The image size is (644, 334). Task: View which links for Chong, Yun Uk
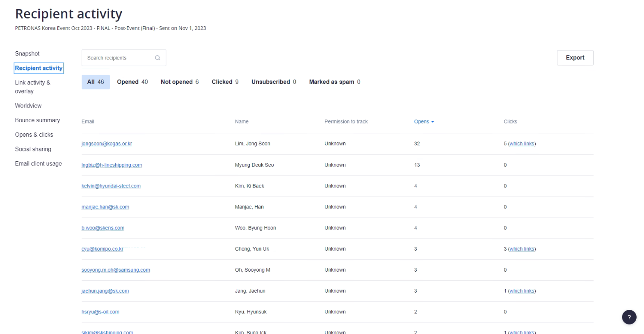pyautogui.click(x=522, y=249)
